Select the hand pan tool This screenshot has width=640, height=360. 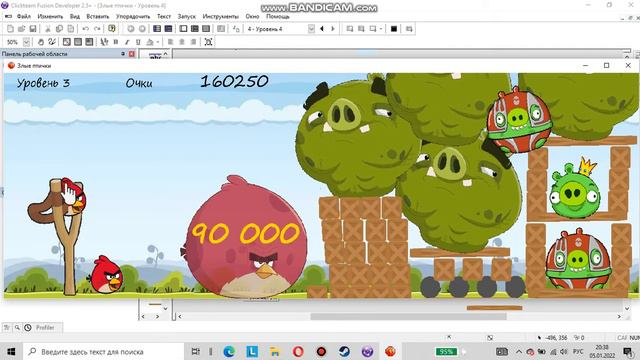(41, 42)
